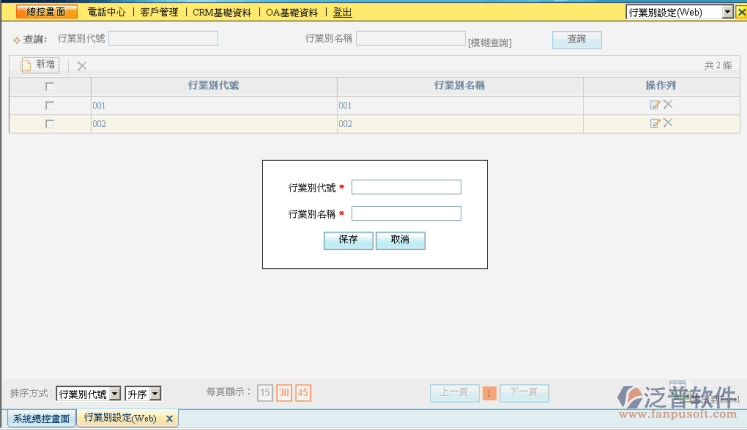Viewport: 747px width, 430px height.
Task: Click the 登出 logout link
Action: point(342,12)
